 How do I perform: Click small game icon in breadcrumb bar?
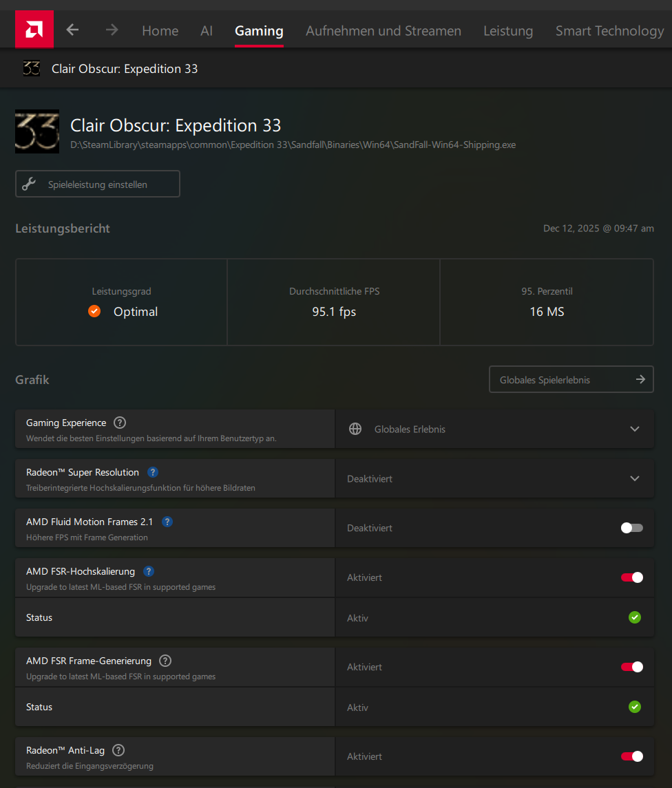tap(31, 68)
